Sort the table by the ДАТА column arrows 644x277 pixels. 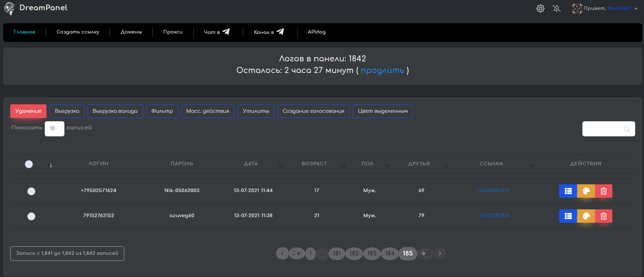(x=281, y=165)
